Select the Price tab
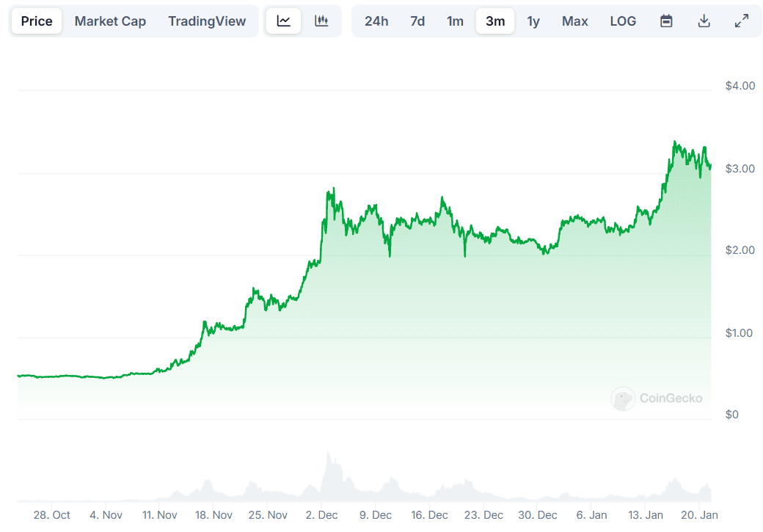763x532 pixels. click(37, 21)
